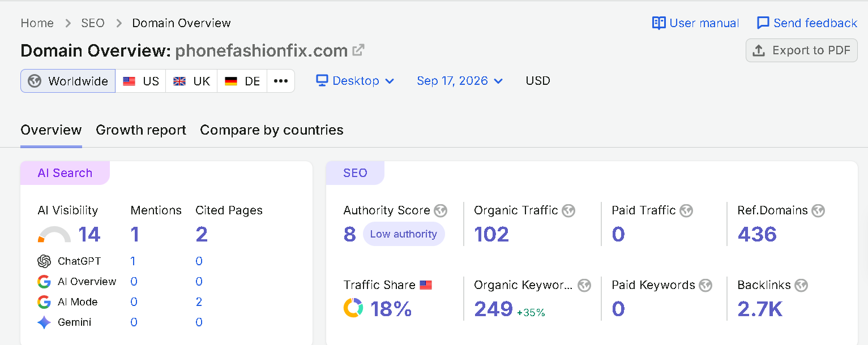868x345 pixels.
Task: Click the Traffic Share donut chart
Action: pos(353,308)
